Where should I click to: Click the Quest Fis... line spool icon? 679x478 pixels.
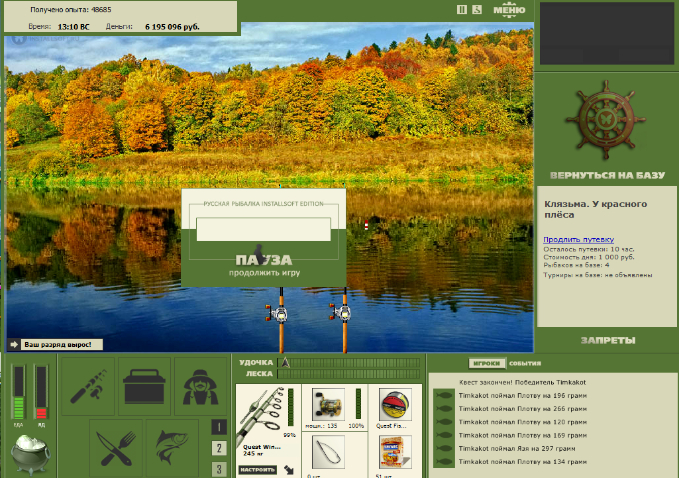pos(394,404)
